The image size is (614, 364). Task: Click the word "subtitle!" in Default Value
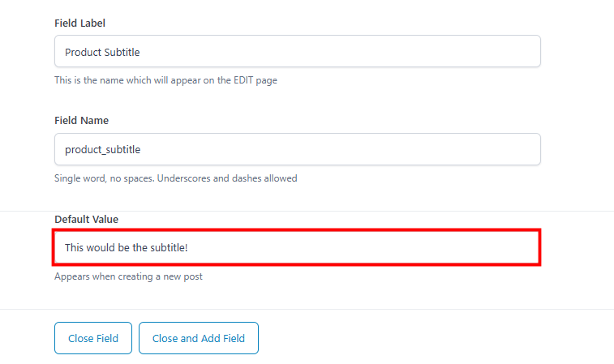169,246
